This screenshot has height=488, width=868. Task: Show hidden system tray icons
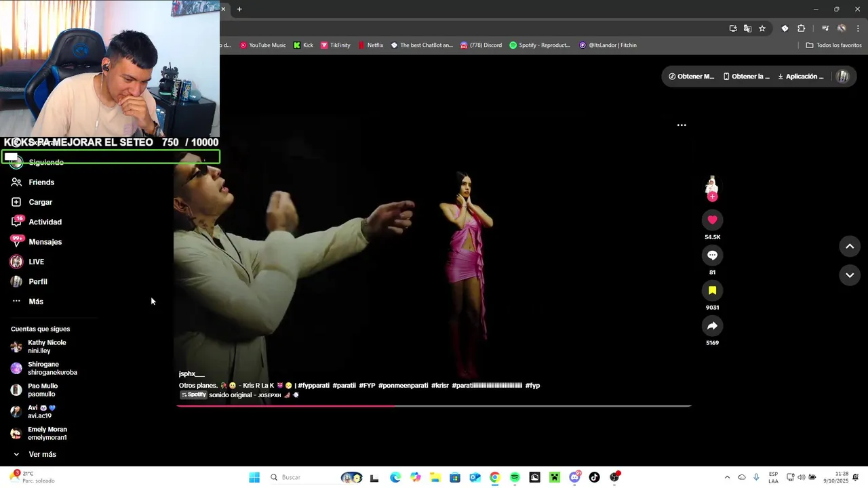click(727, 477)
